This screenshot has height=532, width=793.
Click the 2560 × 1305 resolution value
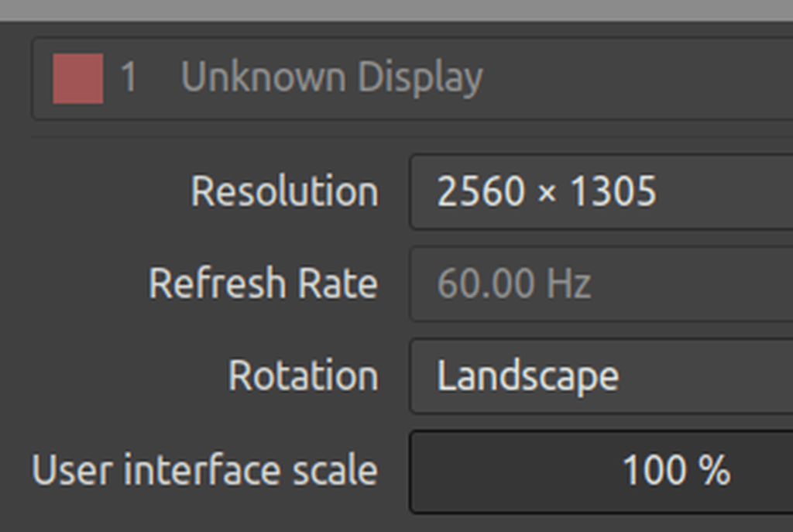pyautogui.click(x=546, y=191)
